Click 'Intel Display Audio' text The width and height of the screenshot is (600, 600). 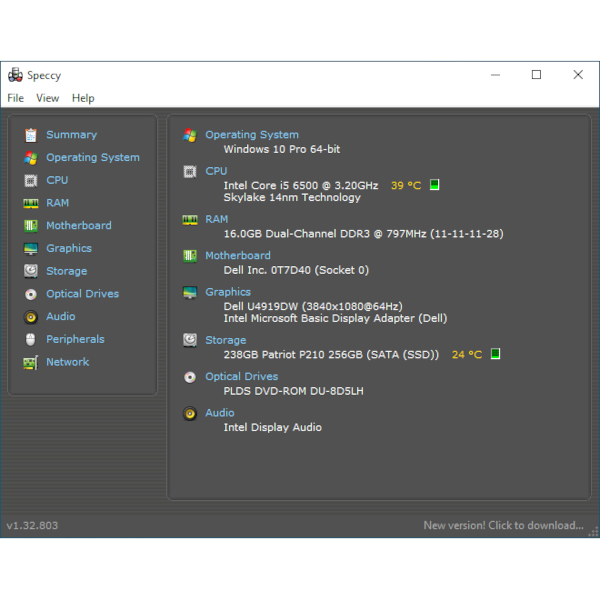pos(272,427)
